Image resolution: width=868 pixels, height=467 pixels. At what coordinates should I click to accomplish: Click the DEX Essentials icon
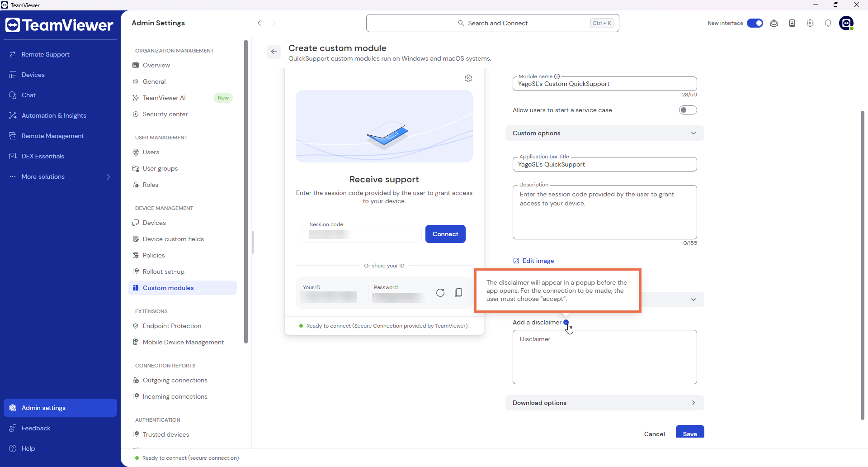point(13,156)
